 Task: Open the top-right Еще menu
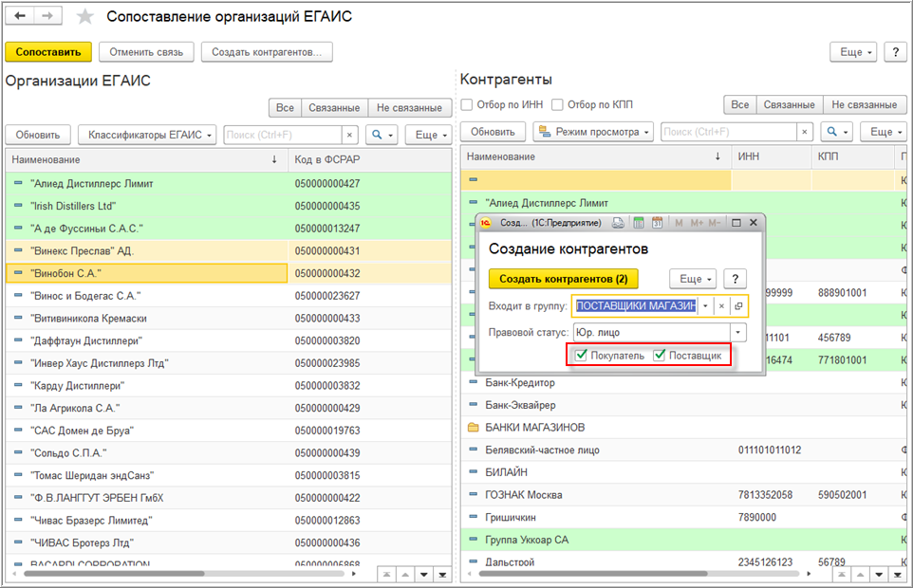(x=853, y=52)
